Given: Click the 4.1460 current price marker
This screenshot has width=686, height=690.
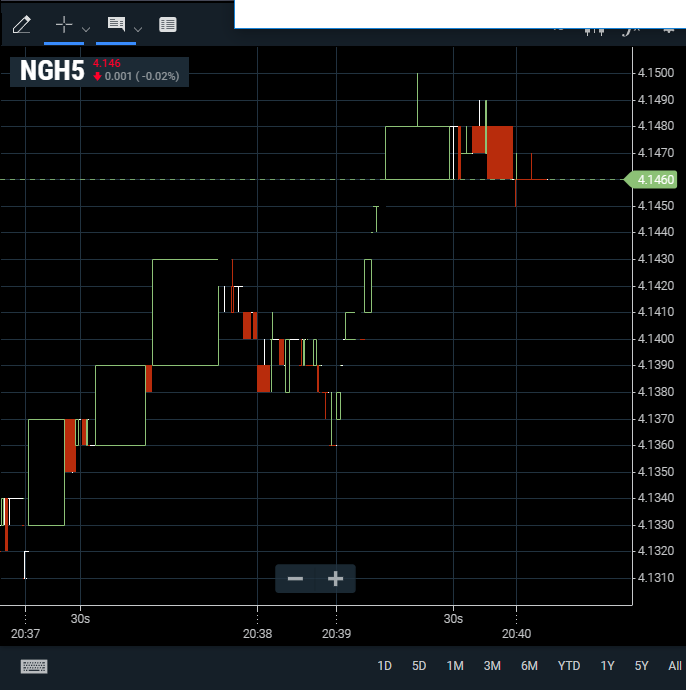Looking at the screenshot, I should (652, 180).
